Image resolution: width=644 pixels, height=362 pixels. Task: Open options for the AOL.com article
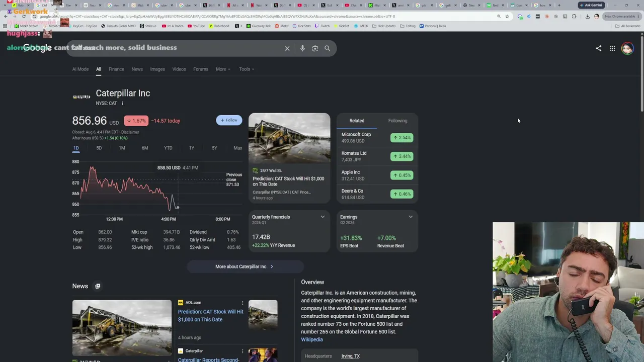[x=242, y=303]
